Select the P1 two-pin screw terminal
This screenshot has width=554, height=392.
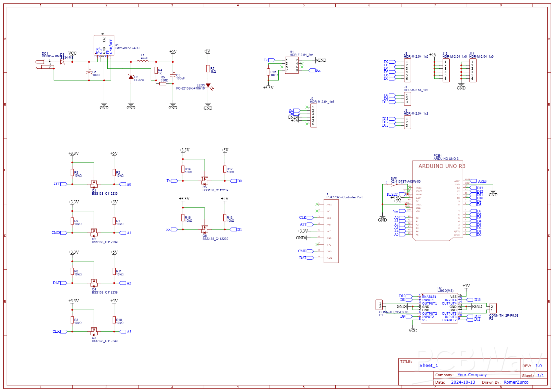click(379, 305)
